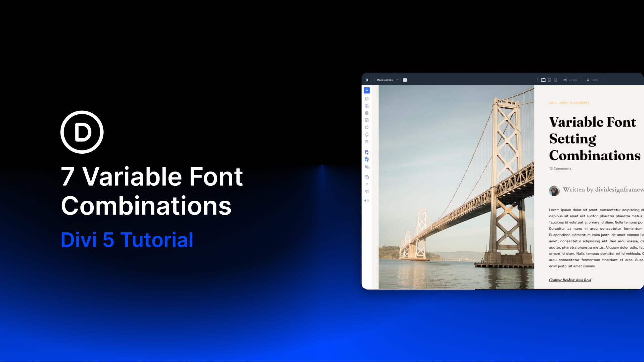Image resolution: width=644 pixels, height=362 pixels.
Task: Click the layout with eye preview icon
Action: click(x=367, y=167)
